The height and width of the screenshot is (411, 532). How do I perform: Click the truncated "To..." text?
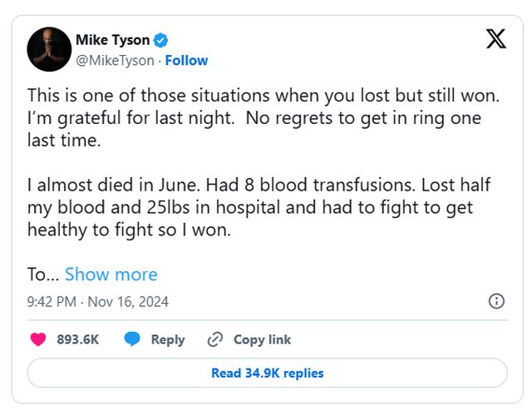click(x=42, y=275)
